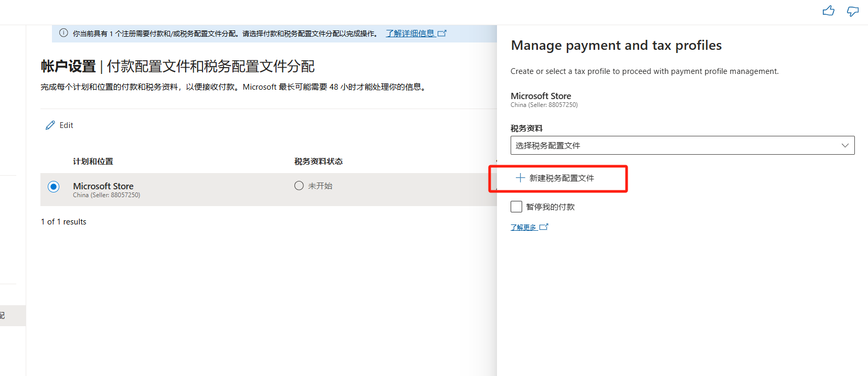Open the 了解更多 link
Screen dimensions: 868x376
pyautogui.click(x=523, y=227)
